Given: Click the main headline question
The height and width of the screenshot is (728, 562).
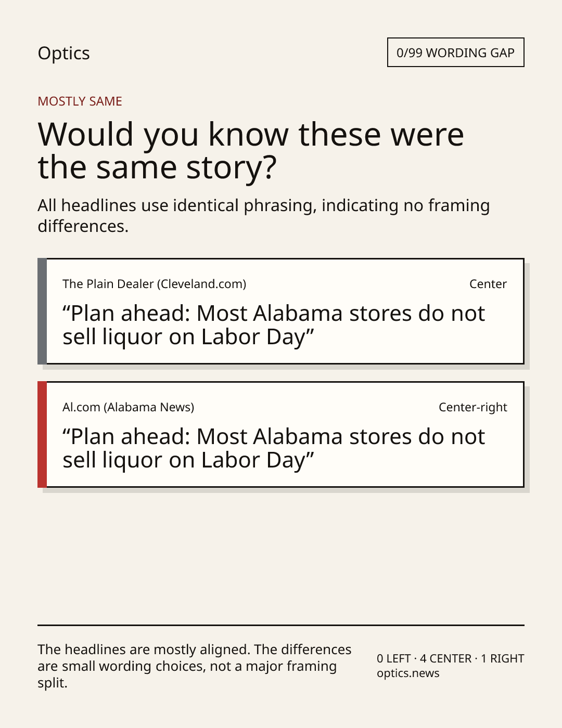Looking at the screenshot, I should tap(250, 150).
